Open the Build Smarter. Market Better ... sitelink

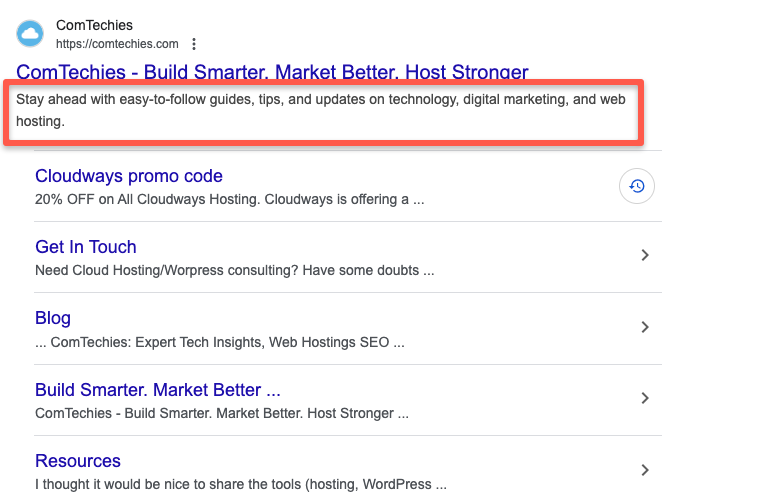pyautogui.click(x=158, y=390)
